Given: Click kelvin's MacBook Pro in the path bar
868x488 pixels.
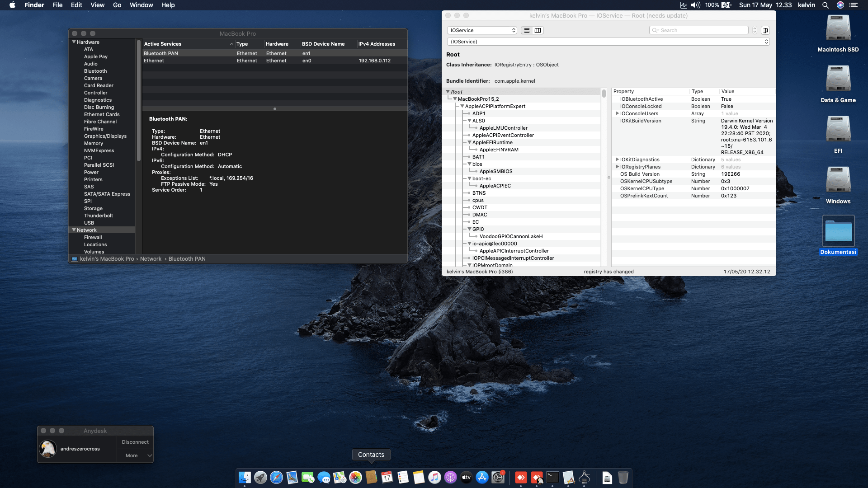Looking at the screenshot, I should pos(107,259).
